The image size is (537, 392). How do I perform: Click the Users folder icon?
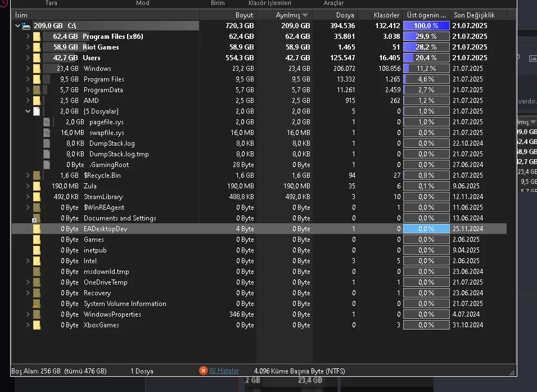click(x=37, y=57)
